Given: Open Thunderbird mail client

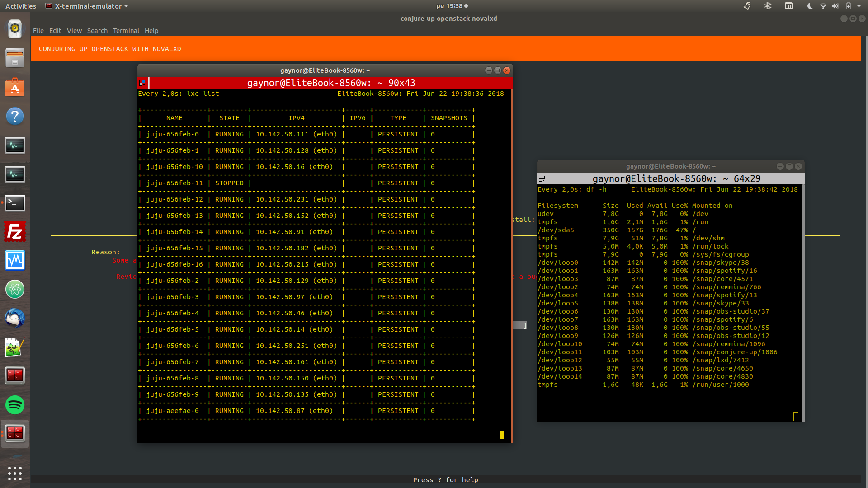Looking at the screenshot, I should pyautogui.click(x=15, y=318).
